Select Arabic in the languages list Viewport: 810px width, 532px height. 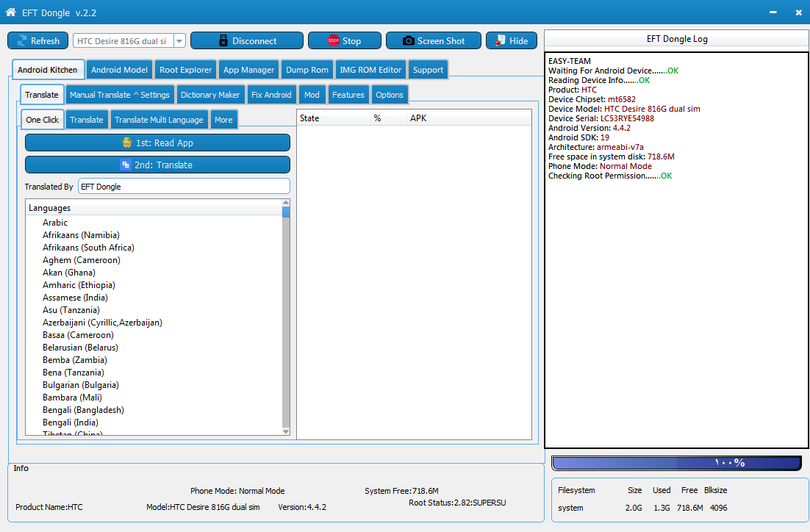click(54, 223)
